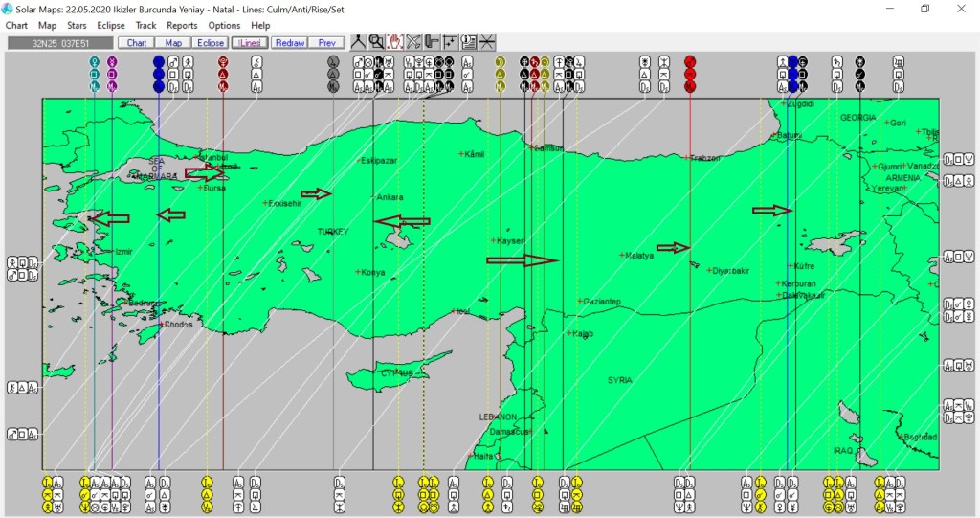Click the star points toolbar icon

tap(450, 42)
